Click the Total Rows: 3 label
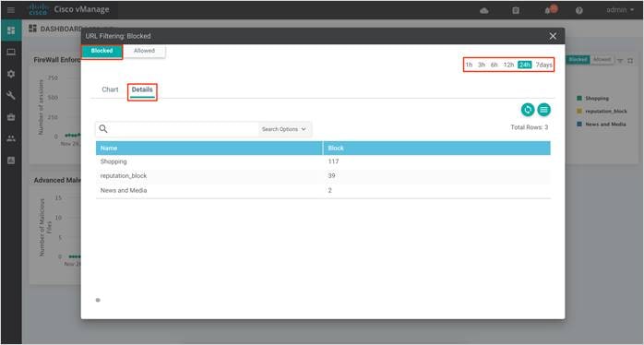This screenshot has height=345, width=644. [x=529, y=127]
